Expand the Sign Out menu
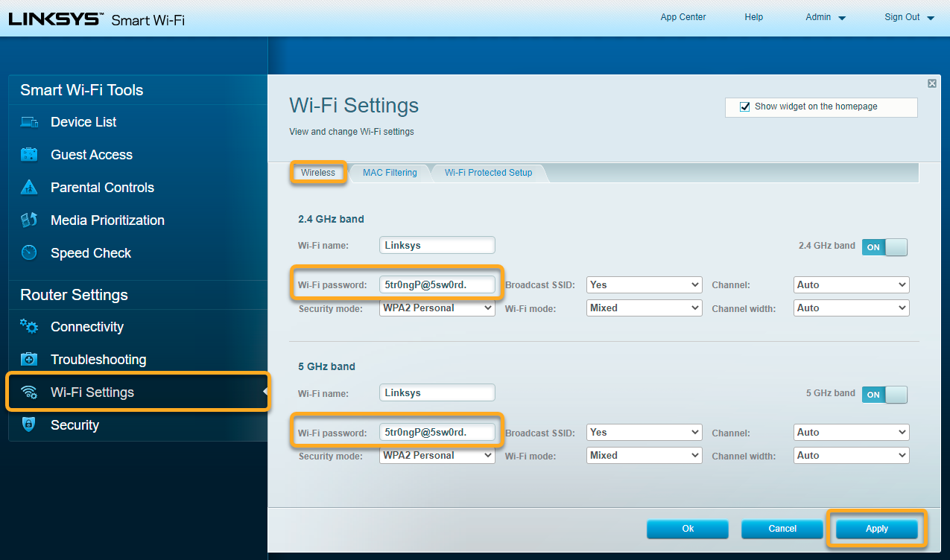The height and width of the screenshot is (560, 950). 909,17
